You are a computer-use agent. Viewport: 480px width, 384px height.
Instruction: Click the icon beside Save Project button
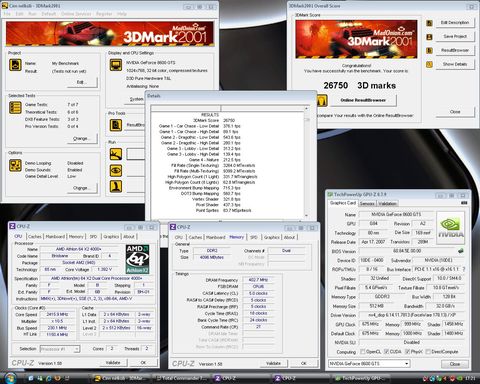click(x=429, y=37)
